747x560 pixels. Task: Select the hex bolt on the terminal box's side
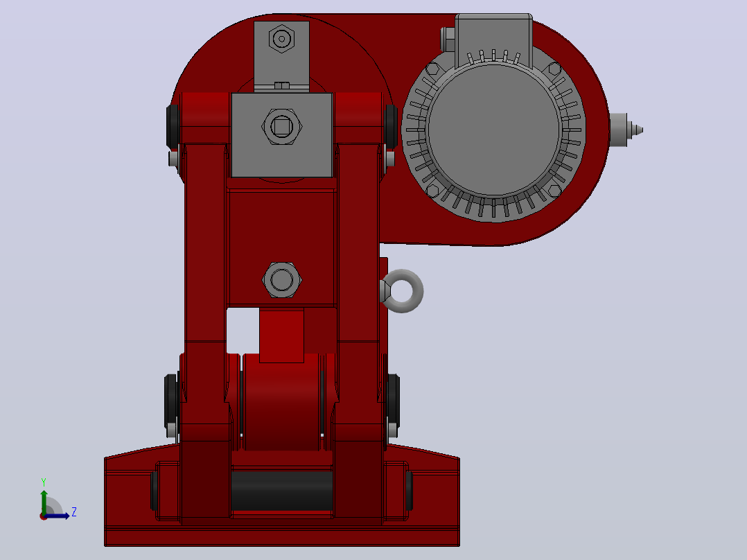[x=448, y=39]
